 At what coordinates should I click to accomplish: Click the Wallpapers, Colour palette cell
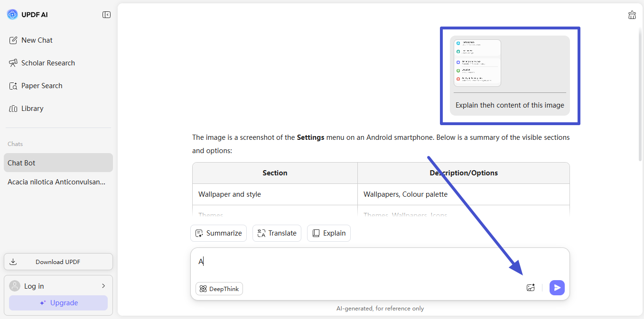[463, 194]
